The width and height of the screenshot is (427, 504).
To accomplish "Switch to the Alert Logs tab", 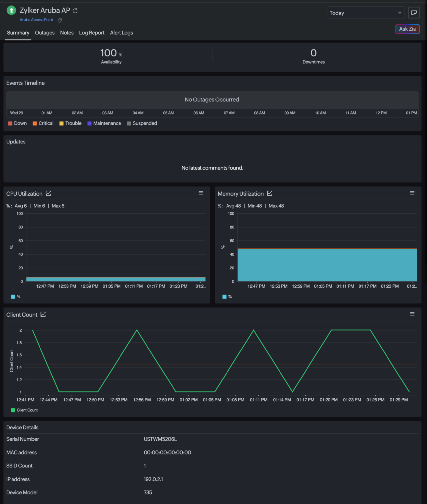I will coord(121,33).
